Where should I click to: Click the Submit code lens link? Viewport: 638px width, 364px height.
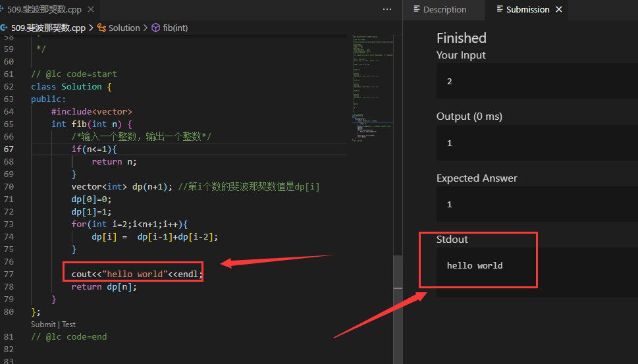(x=43, y=325)
